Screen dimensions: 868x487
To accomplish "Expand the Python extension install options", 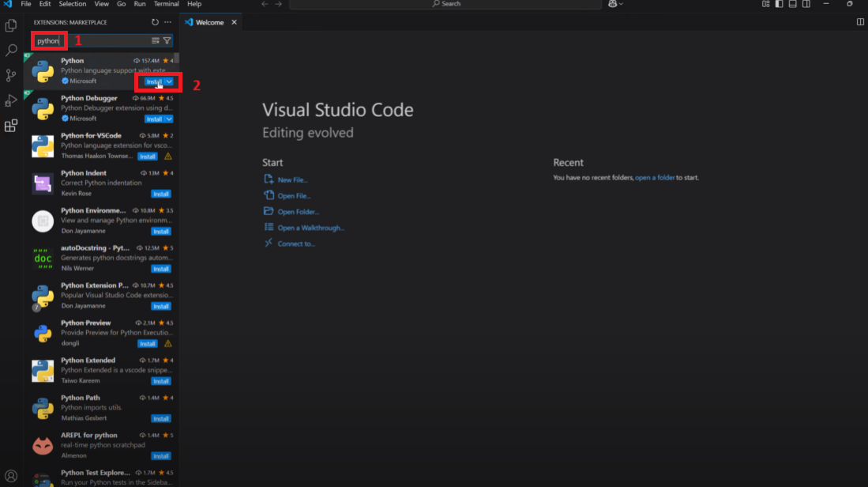I will click(169, 81).
